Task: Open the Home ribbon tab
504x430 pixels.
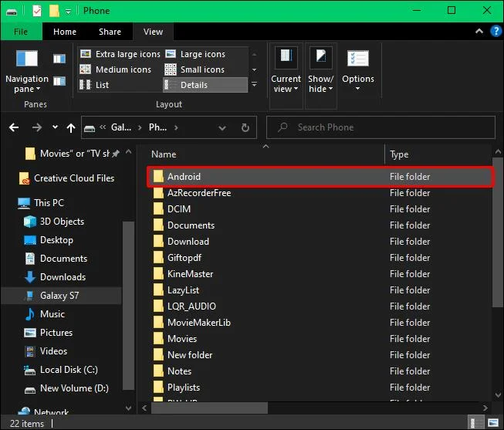Action: tap(65, 32)
